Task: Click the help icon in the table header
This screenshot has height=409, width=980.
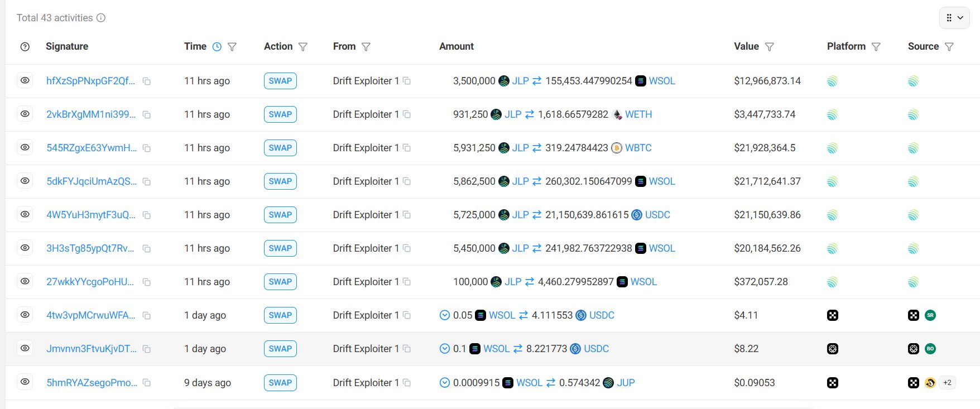Action: tap(25, 47)
